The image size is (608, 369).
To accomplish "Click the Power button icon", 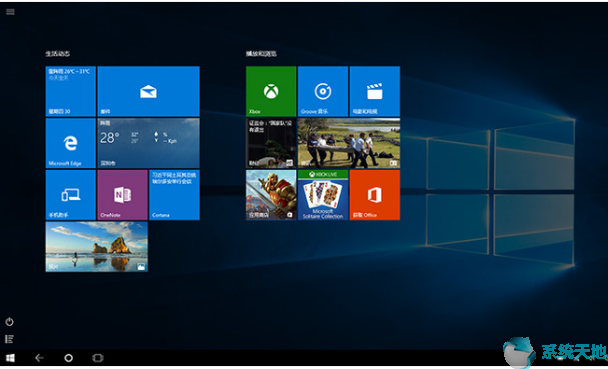I will (10, 322).
